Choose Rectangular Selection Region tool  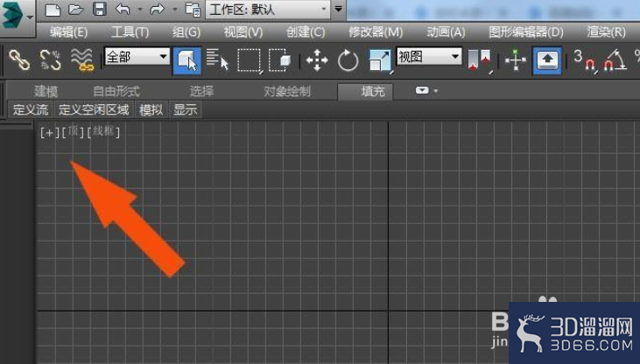(x=249, y=60)
